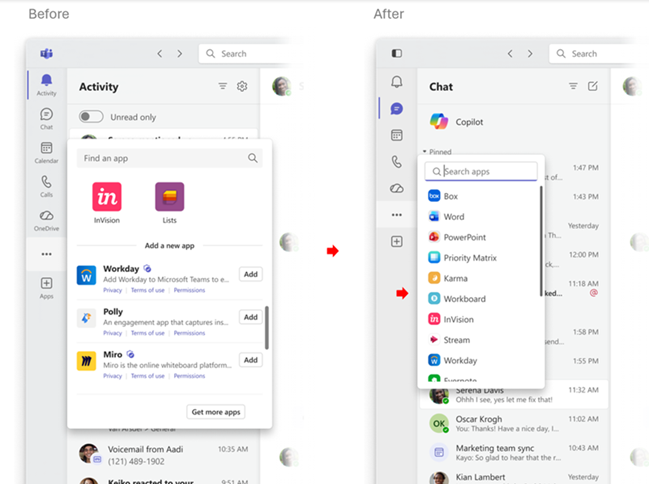
Task: Click the three-dots more apps in Before sidebar
Action: [x=46, y=254]
